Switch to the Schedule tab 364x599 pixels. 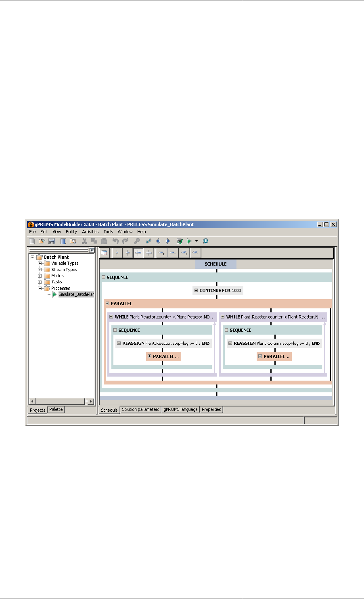(x=109, y=410)
